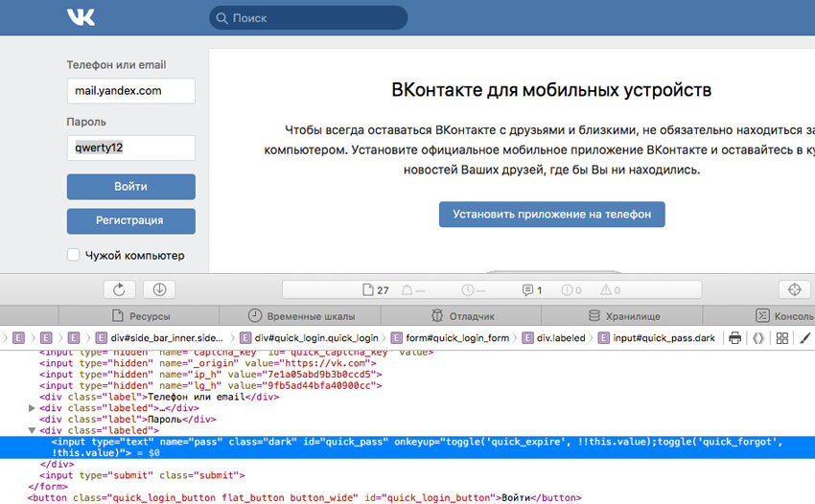Click the console log count icon showing 1
Screen dimensions: 815x504
coord(527,290)
